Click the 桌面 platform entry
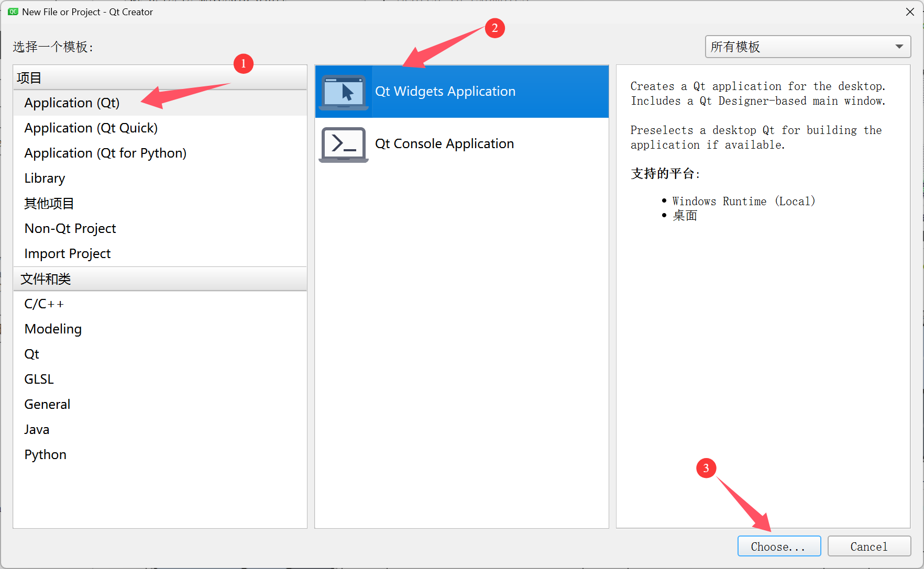924x569 pixels. pyautogui.click(x=685, y=216)
